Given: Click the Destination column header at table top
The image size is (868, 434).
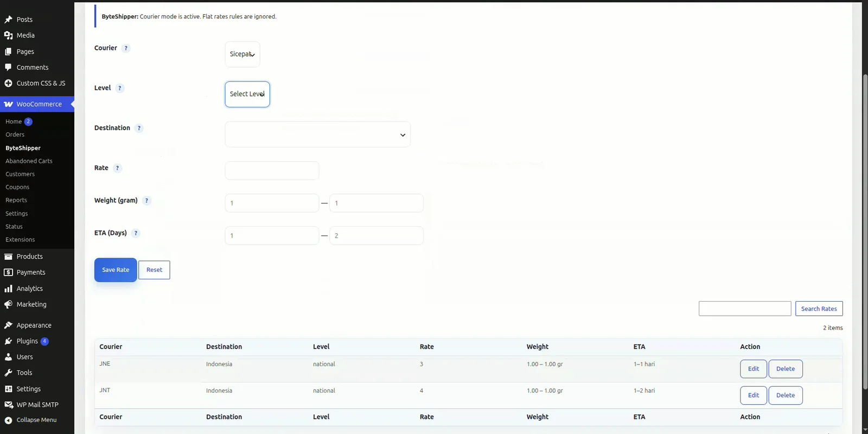Looking at the screenshot, I should [224, 347].
